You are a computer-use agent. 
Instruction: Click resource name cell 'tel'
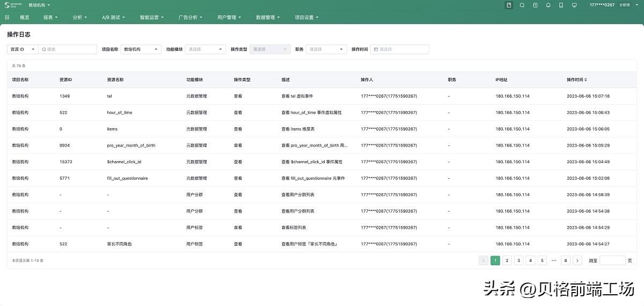[x=109, y=96]
